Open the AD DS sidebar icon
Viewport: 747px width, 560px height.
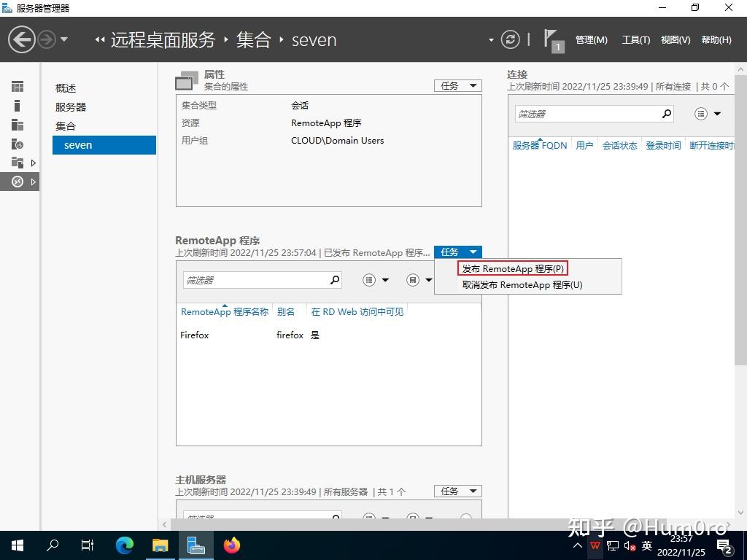(18, 144)
